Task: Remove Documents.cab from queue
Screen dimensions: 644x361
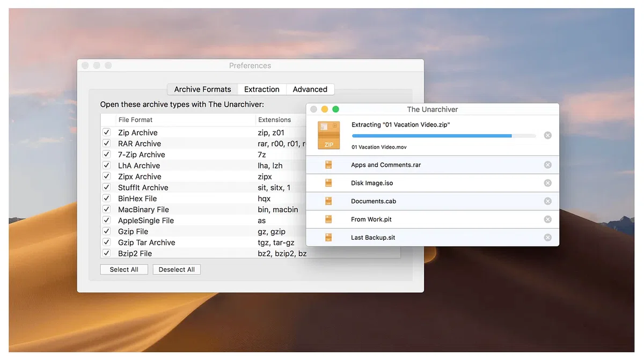Action: click(x=547, y=201)
